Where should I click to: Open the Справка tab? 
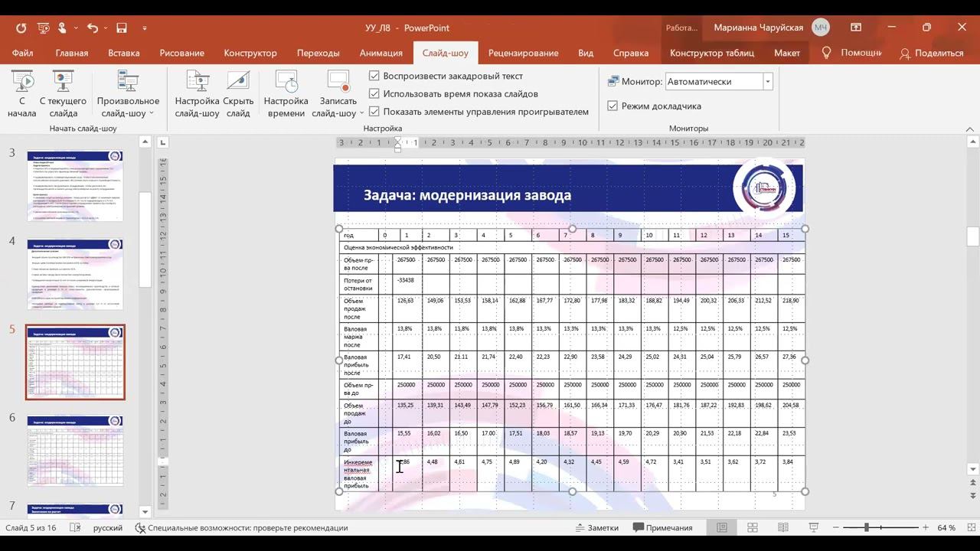coord(631,53)
